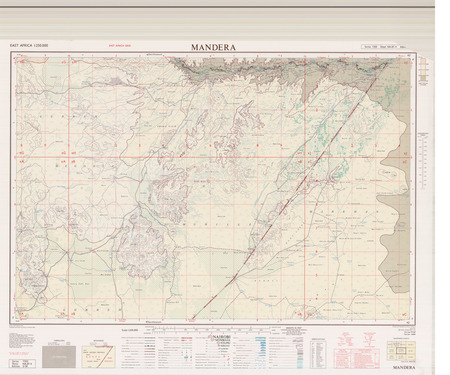Click the elevation tint legend bar
The width and height of the screenshot is (450, 375).
click(423, 69)
